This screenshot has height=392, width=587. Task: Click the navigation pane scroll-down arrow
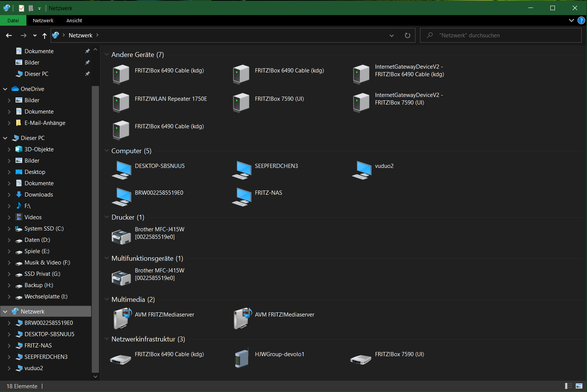pyautogui.click(x=95, y=377)
